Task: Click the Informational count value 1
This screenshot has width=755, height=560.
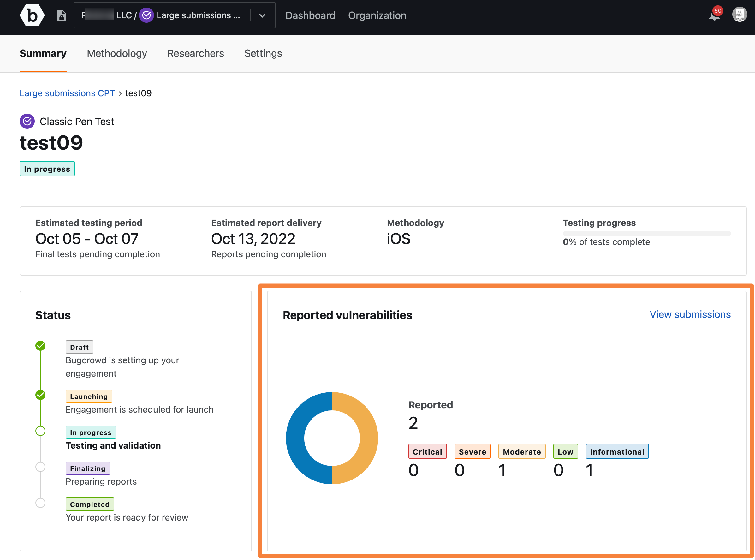Action: tap(589, 470)
